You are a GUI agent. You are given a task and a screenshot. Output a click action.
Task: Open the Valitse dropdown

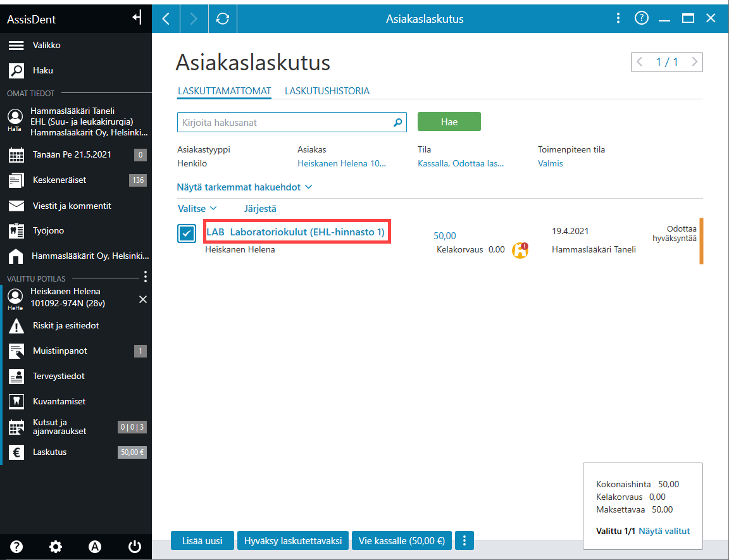tap(197, 209)
